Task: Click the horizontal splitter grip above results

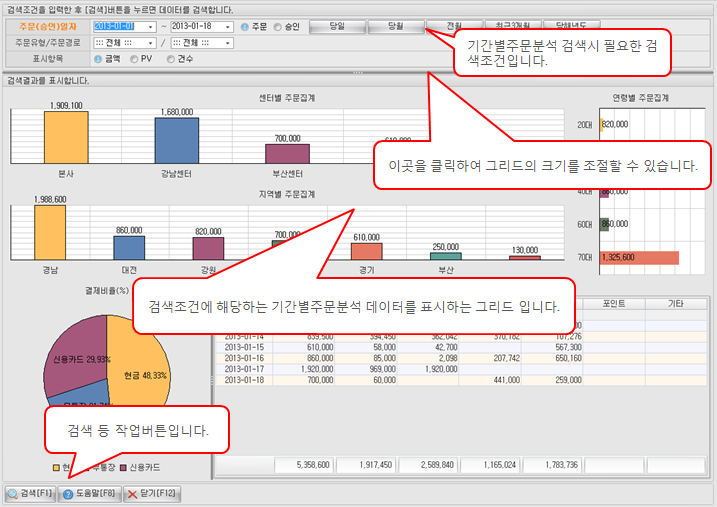Action: 358,72
